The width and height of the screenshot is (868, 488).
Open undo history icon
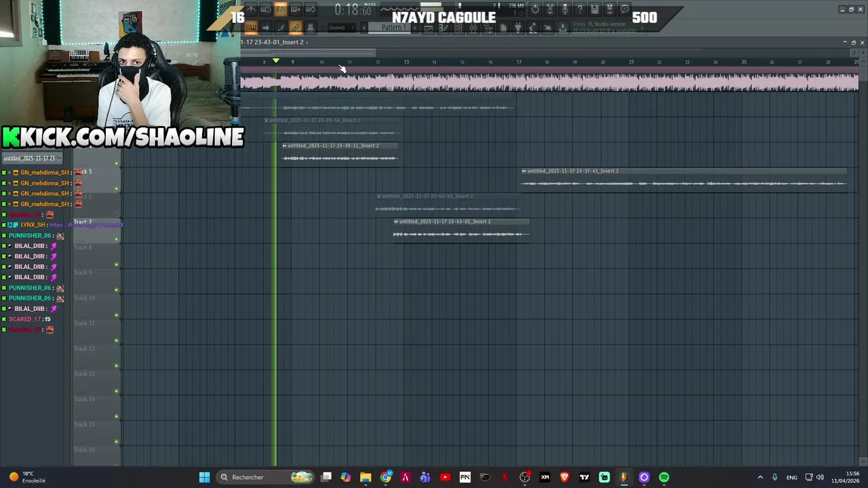tap(535, 9)
